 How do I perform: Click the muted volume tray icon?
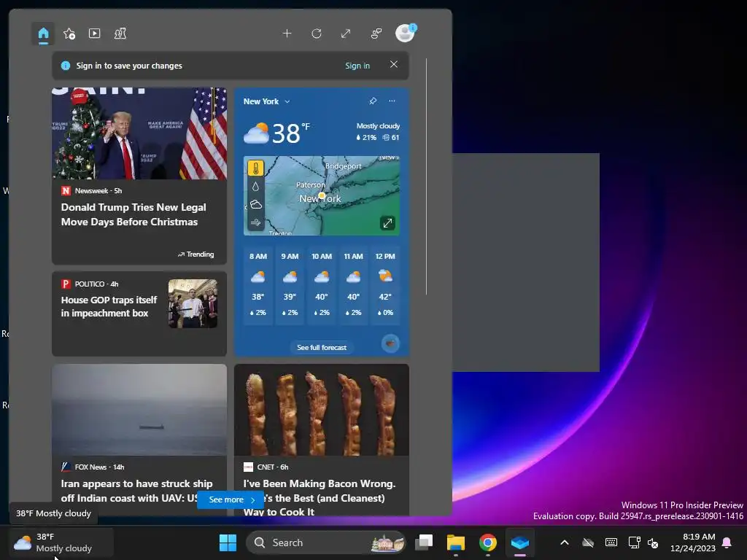point(653,542)
